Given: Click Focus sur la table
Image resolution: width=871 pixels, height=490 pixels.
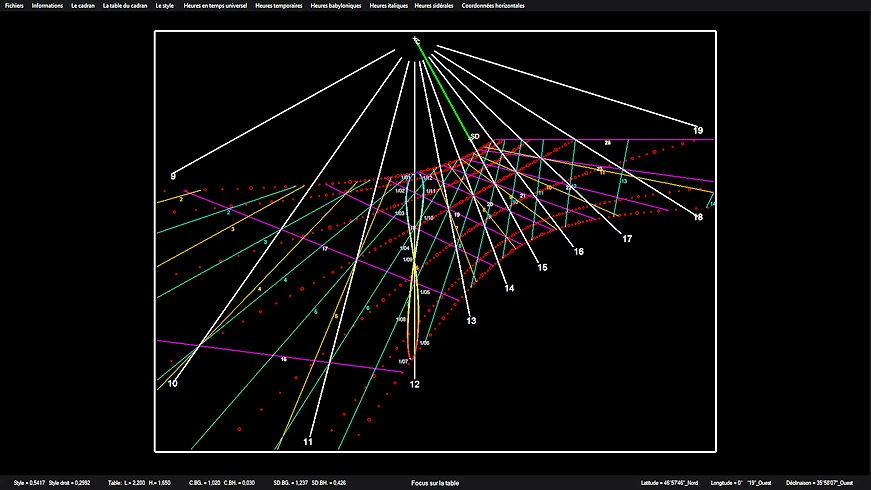Looking at the screenshot, I should coord(435,483).
